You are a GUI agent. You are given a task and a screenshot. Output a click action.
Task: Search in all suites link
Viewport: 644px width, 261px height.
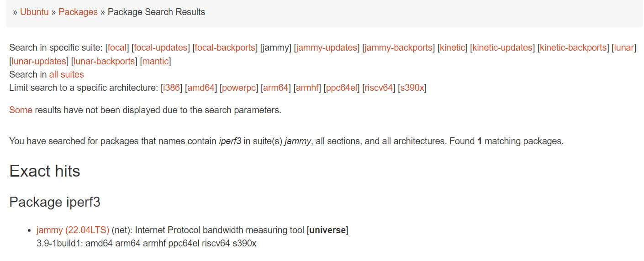[x=67, y=74]
